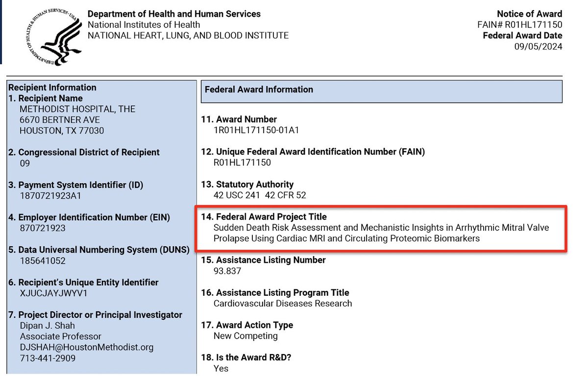Image resolution: width=588 pixels, height=379 pixels.
Task: Select the congressional district value 09
Action: point(25,164)
